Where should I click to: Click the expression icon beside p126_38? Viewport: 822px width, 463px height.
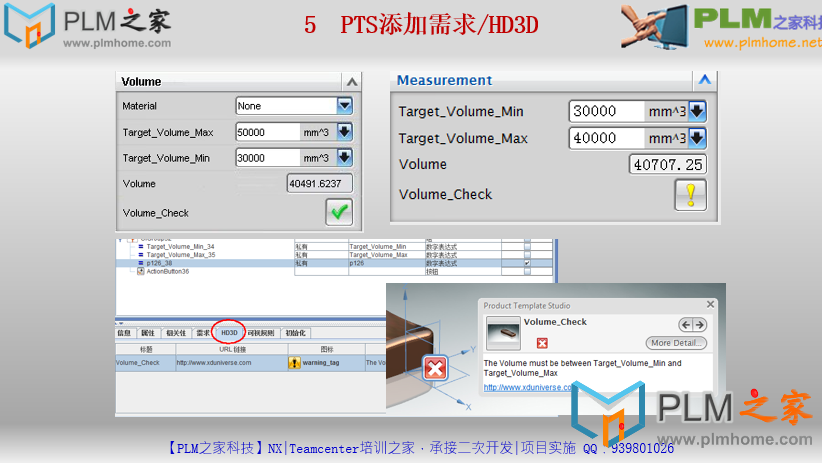coord(140,263)
